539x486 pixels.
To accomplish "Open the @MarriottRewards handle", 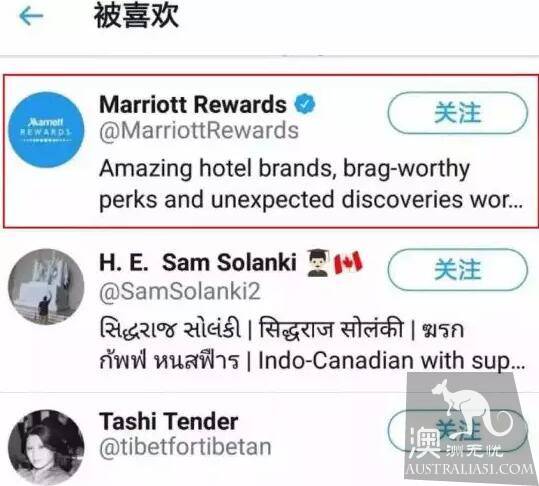I will (199, 131).
